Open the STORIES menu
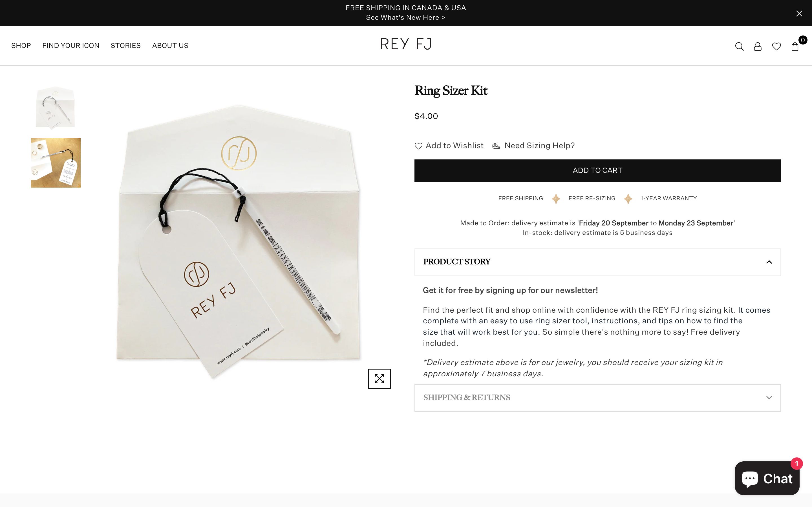812x507 pixels. [x=125, y=46]
